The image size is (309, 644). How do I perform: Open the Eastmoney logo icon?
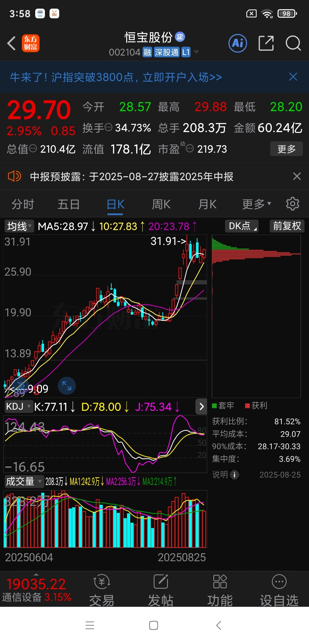pyautogui.click(x=31, y=43)
